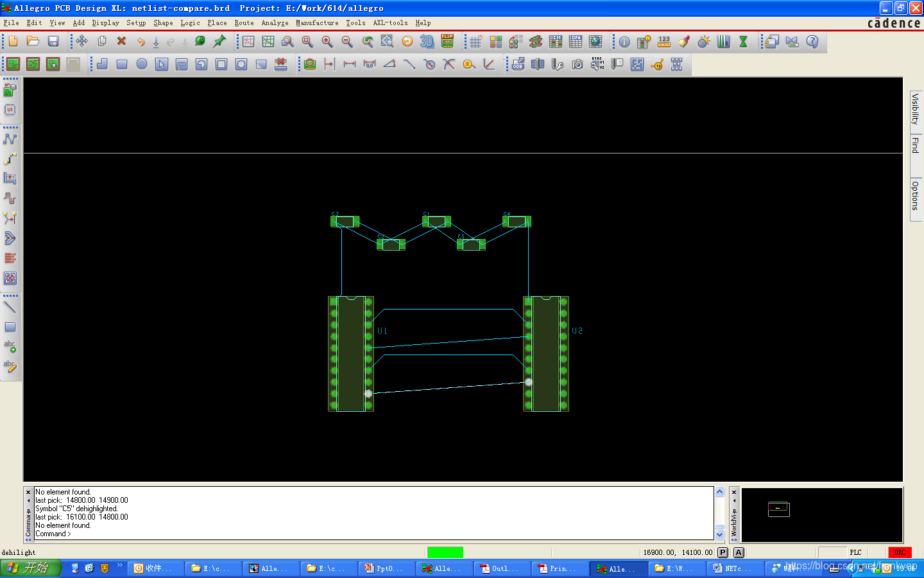Click the highlight brush icon
Image resolution: width=924 pixels, height=578 pixels.
click(x=684, y=42)
